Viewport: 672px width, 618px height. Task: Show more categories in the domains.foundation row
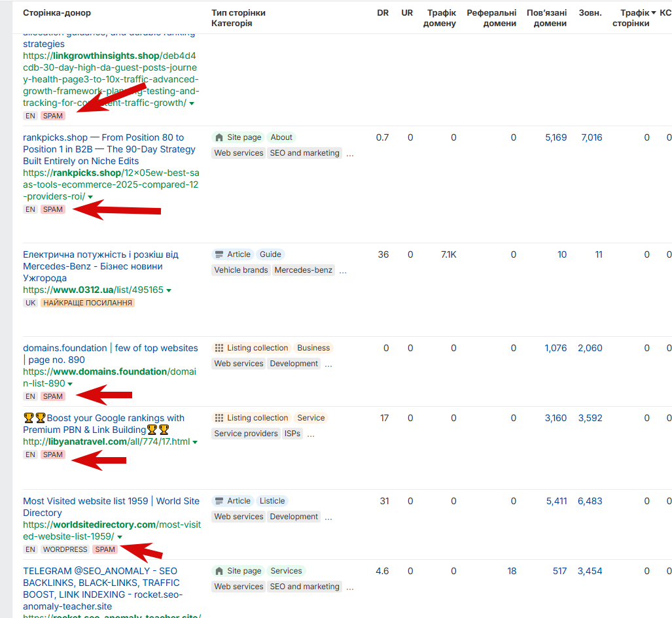pos(328,364)
